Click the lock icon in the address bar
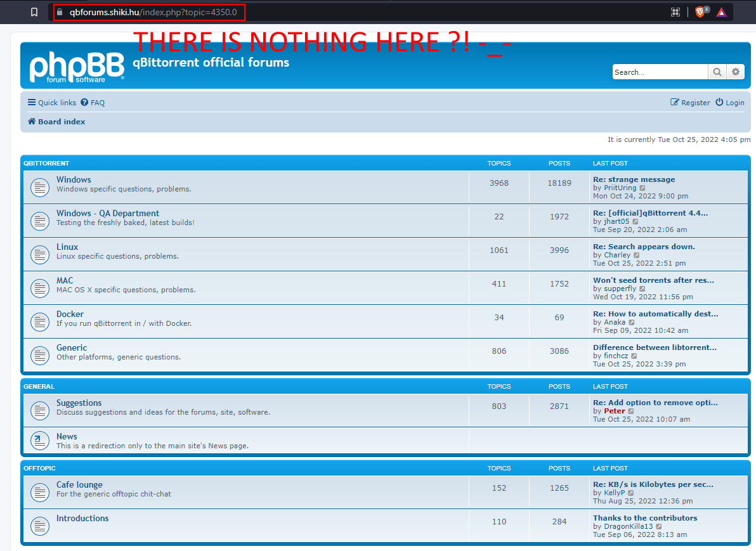The image size is (756, 551). click(x=60, y=12)
